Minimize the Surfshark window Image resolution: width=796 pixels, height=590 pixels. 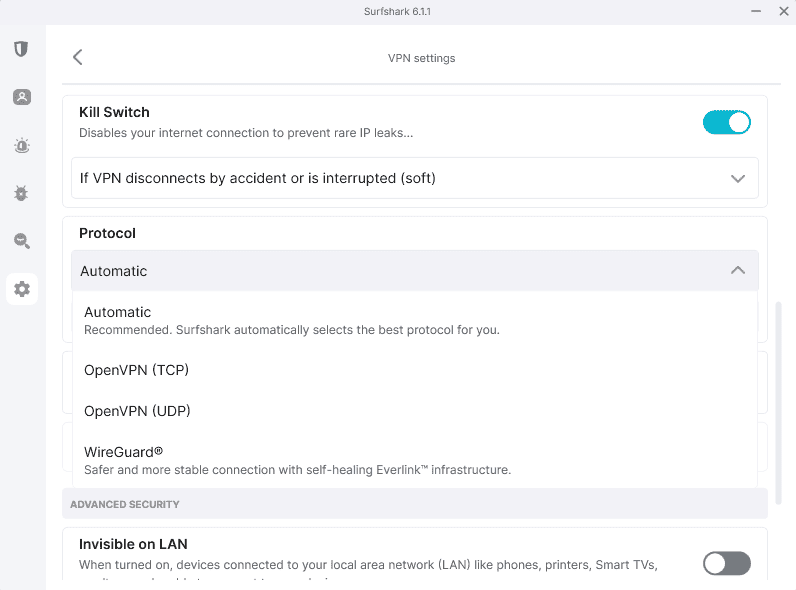pos(756,11)
